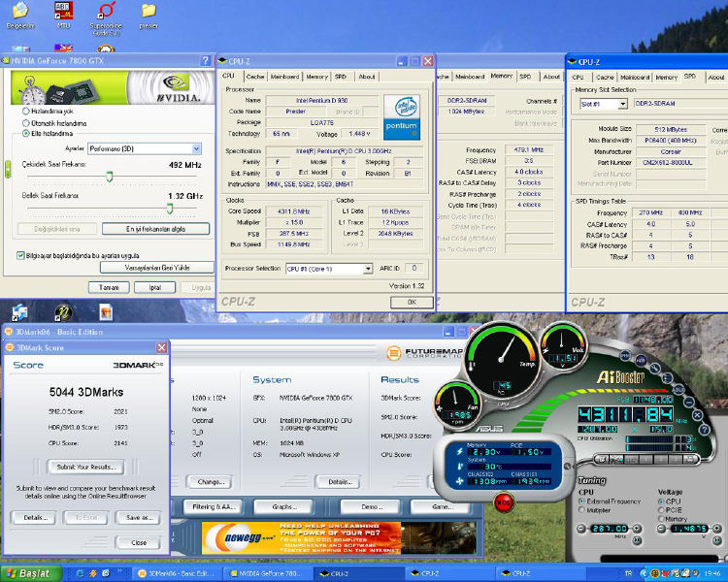This screenshot has width=728, height=582.
Task: Click Submit Your Results in 3DMark Score
Action: [x=85, y=467]
